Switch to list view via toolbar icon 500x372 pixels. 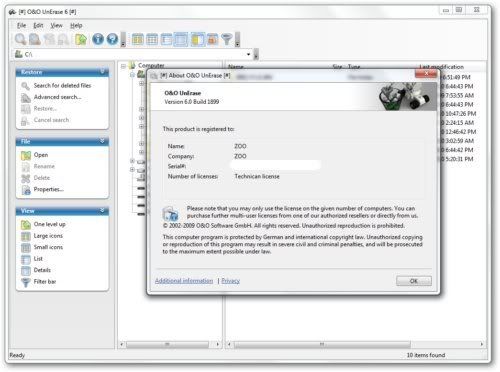coord(166,39)
